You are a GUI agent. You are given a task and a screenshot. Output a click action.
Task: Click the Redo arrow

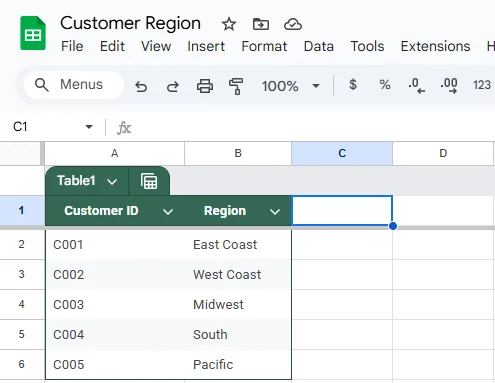click(172, 87)
